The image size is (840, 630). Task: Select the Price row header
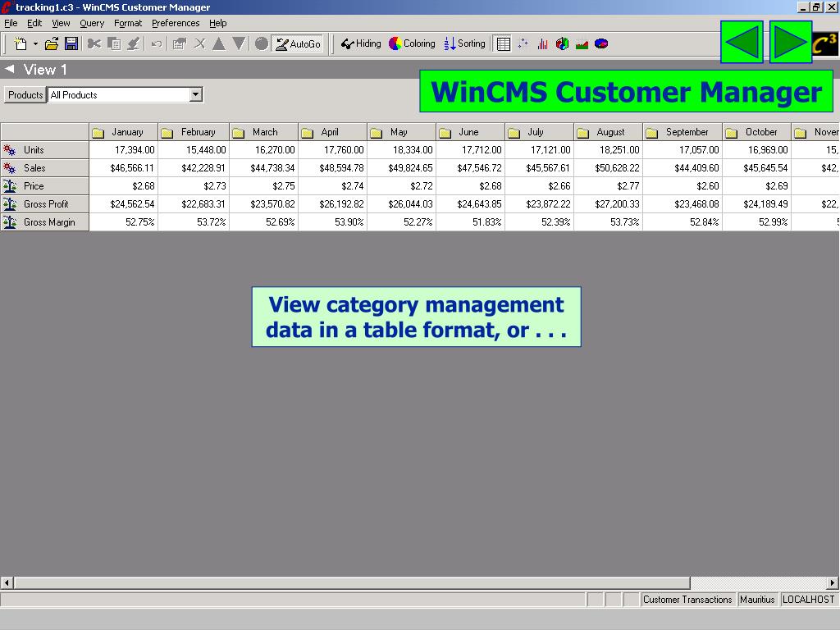44,186
